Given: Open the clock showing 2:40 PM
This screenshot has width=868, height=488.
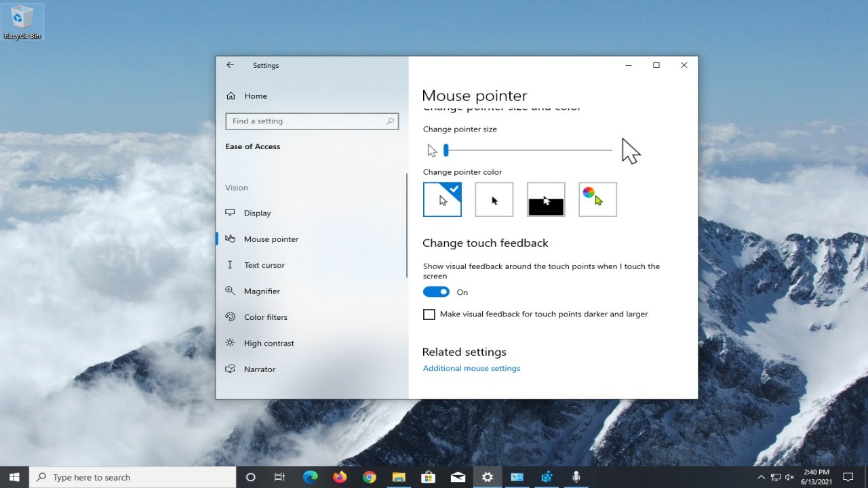Looking at the screenshot, I should 816,477.
